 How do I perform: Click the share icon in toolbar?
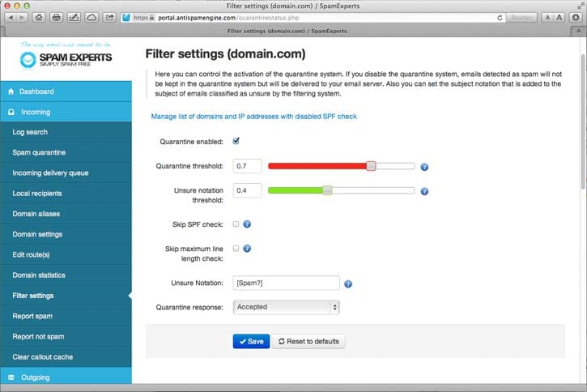(109, 17)
